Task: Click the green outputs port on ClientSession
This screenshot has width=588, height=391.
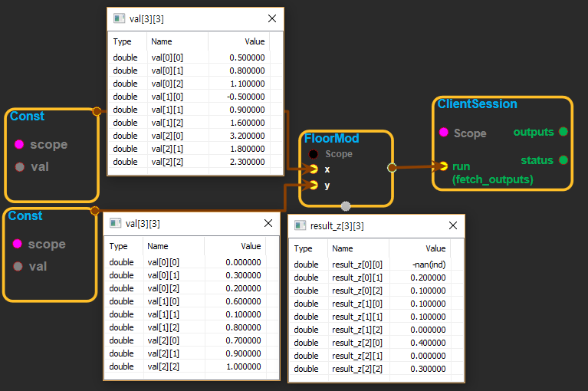Action: coord(563,132)
